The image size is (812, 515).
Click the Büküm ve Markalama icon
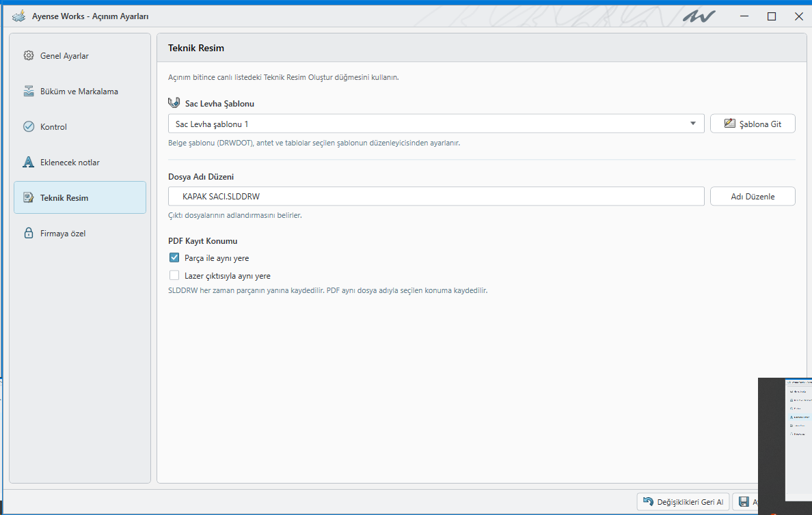point(29,91)
